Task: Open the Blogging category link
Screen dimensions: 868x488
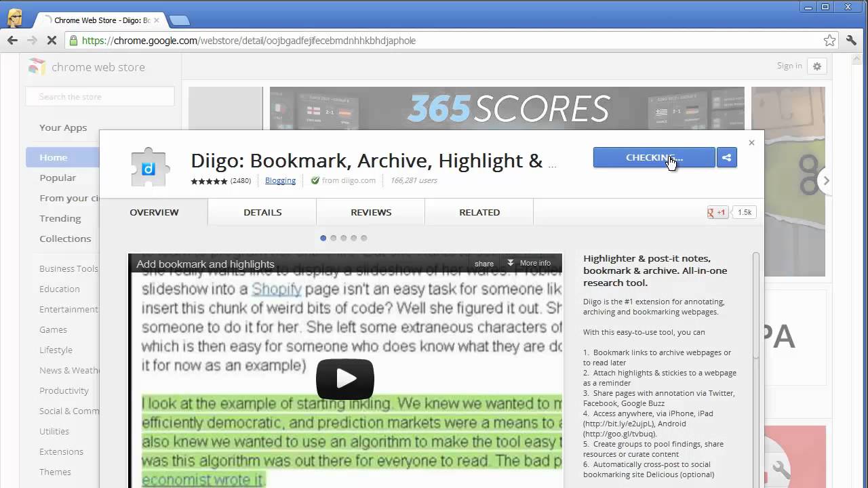Action: pyautogui.click(x=280, y=180)
